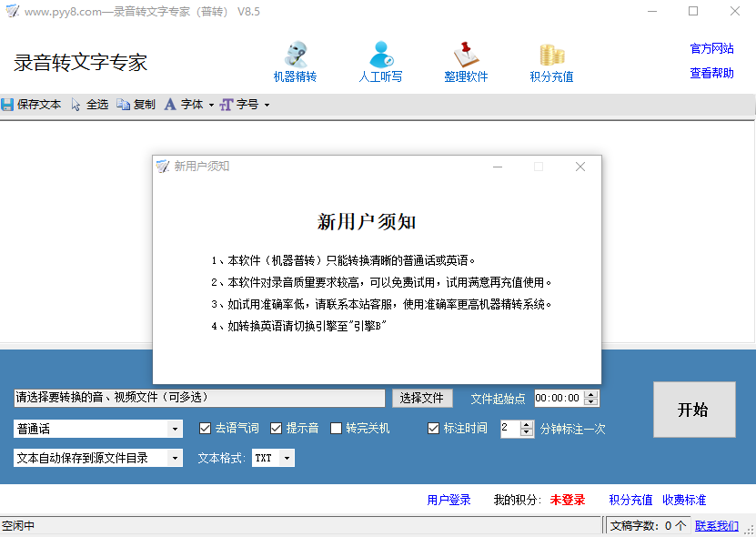Toggle the 去语气词 checkbox

[205, 428]
